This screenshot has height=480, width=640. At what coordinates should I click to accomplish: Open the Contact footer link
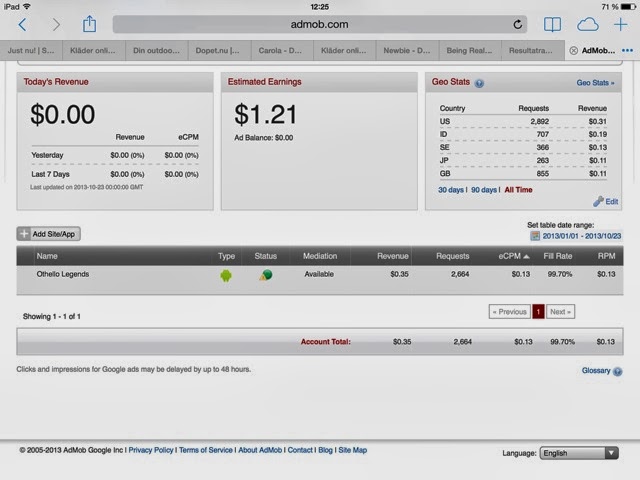click(300, 450)
